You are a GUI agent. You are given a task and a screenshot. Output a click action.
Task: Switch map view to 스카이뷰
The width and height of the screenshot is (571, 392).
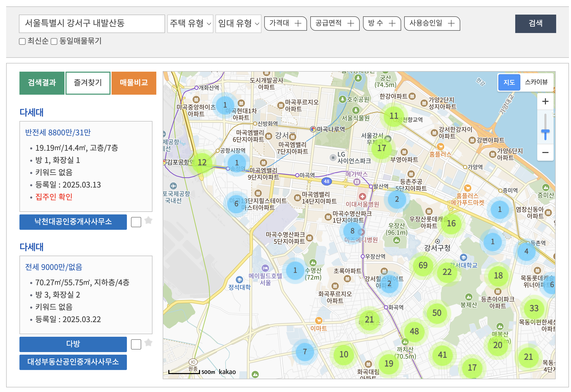pyautogui.click(x=536, y=82)
